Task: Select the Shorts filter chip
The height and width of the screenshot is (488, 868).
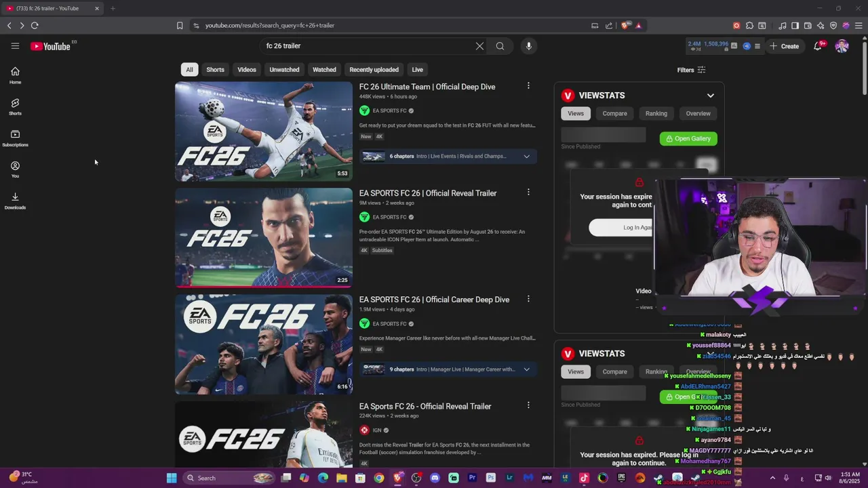Action: (x=215, y=70)
